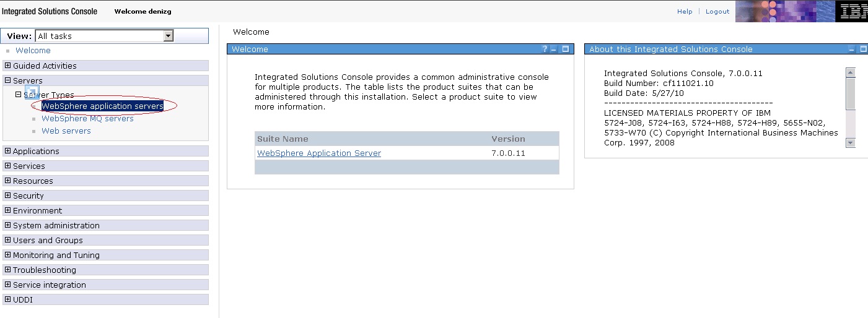Viewport: 868px width, 318px height.
Task: Collapse the Server Types node
Action: (19, 95)
